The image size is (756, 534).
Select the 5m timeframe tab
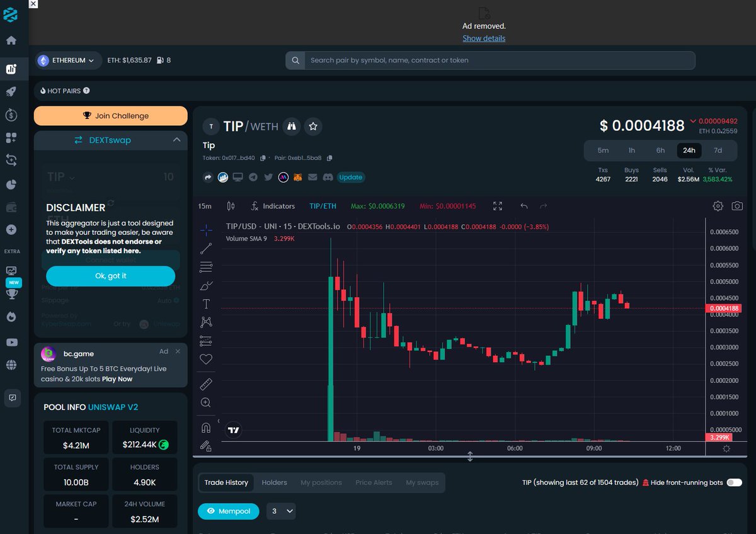(603, 151)
